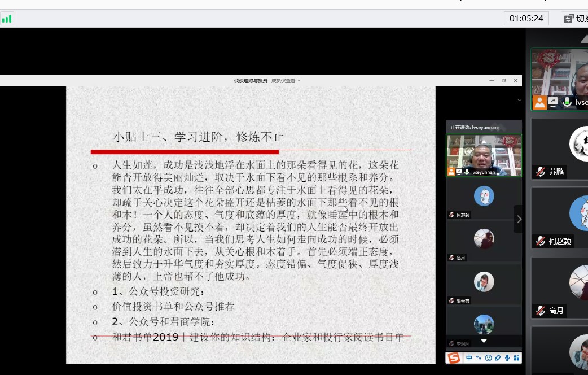
Task: Click the muted mic icon beside 何赵颖 in gallery
Action: [541, 241]
